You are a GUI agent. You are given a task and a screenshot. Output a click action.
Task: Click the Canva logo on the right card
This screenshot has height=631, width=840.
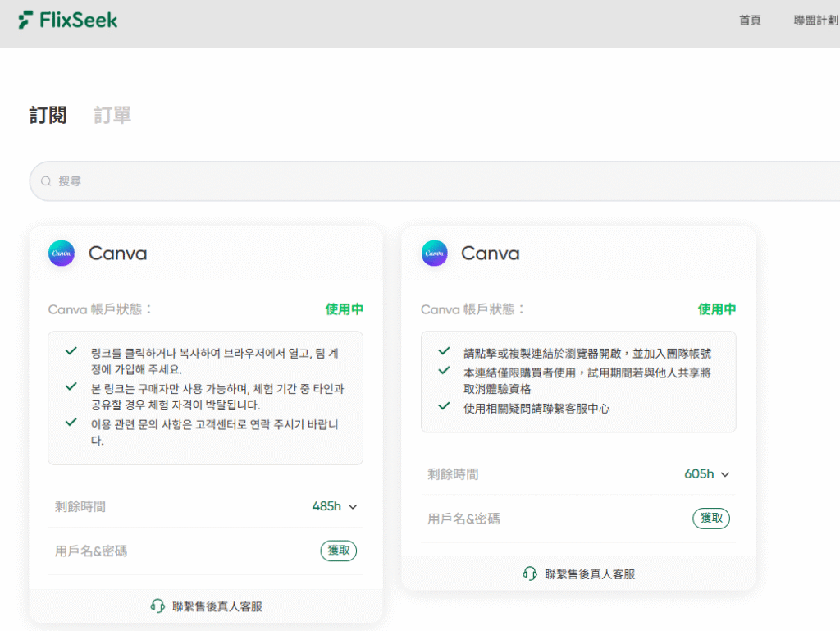point(434,254)
